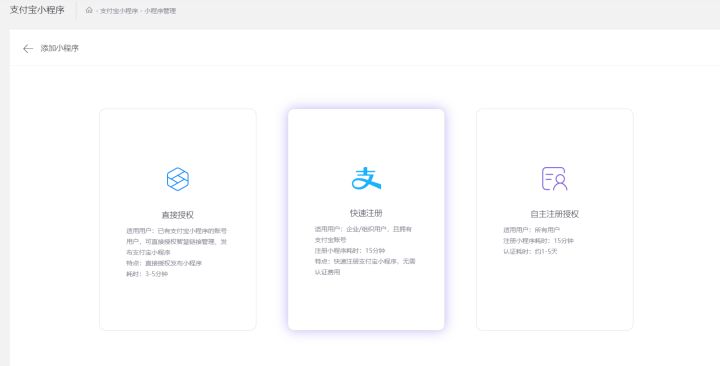The image size is (720, 366).
Task: Click the 添加小程序 page heading
Action: (60, 48)
